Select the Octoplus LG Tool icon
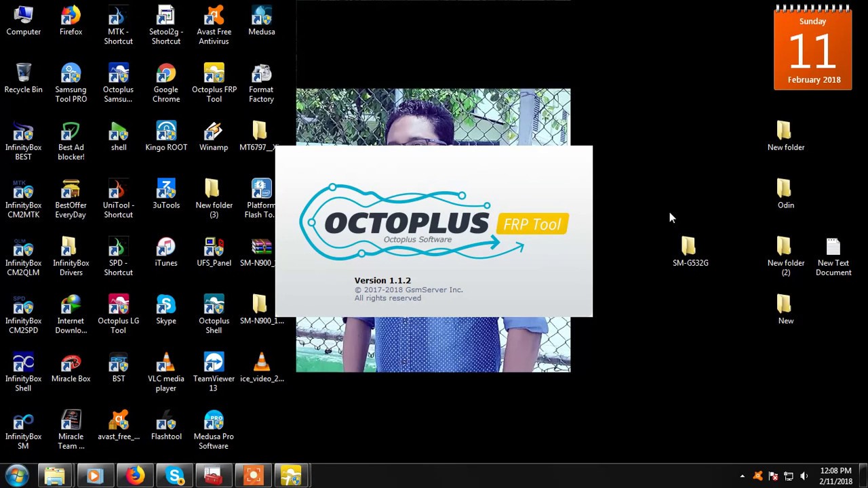868x488 pixels. pos(118,314)
